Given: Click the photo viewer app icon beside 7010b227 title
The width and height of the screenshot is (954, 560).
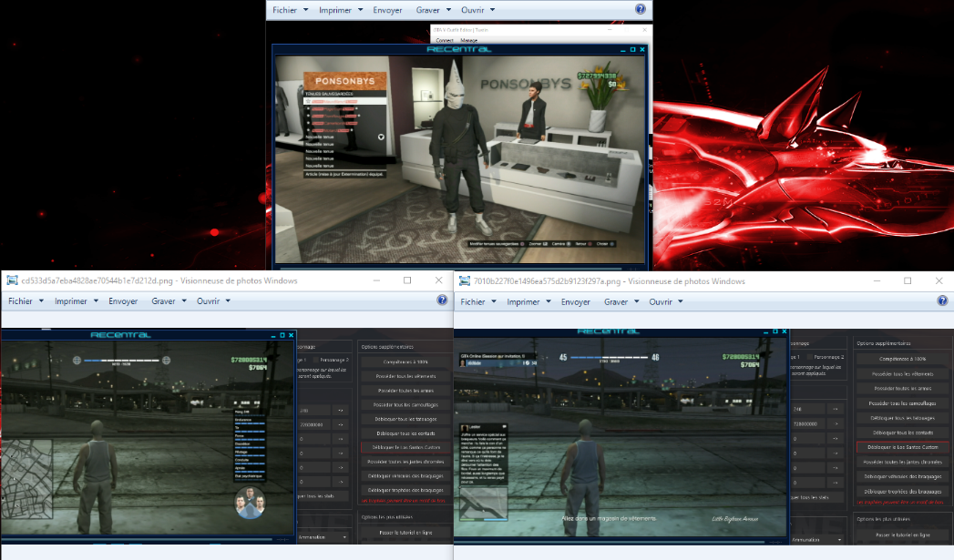Looking at the screenshot, I should pos(465,281).
